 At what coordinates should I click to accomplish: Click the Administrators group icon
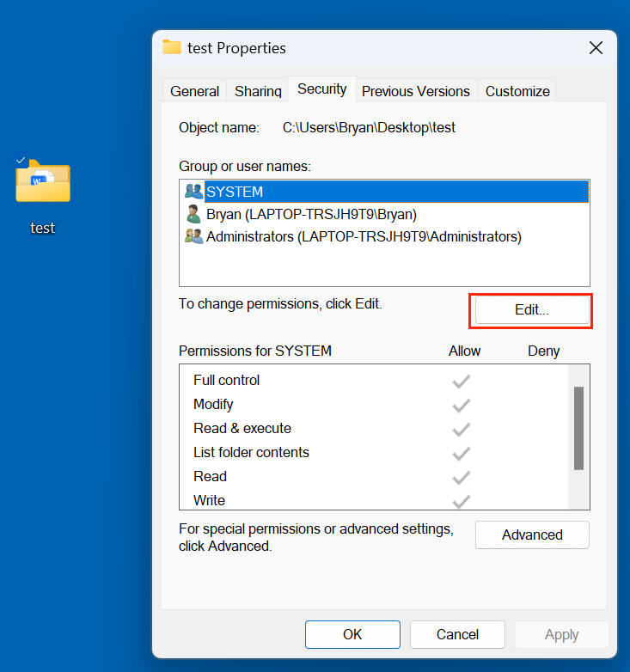pos(193,236)
